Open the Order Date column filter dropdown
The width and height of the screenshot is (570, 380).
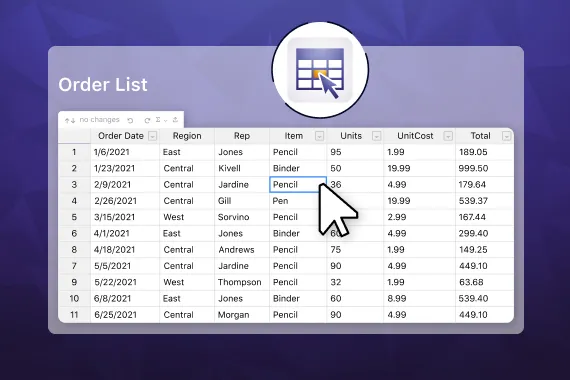[x=153, y=136]
